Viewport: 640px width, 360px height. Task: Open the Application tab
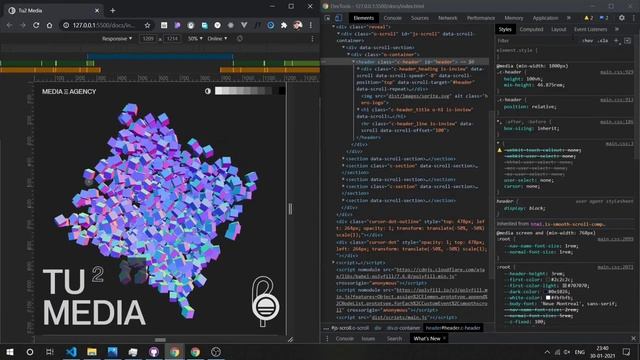[x=545, y=18]
